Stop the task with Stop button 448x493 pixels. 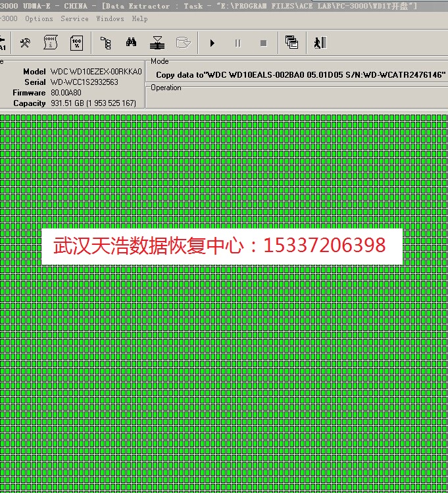coord(263,43)
